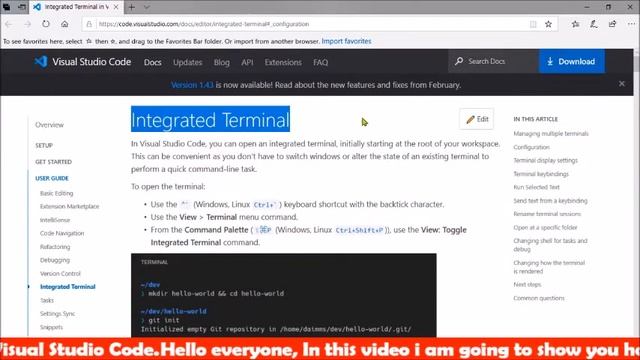
Task: Open the Blog navigation item
Action: tap(222, 62)
